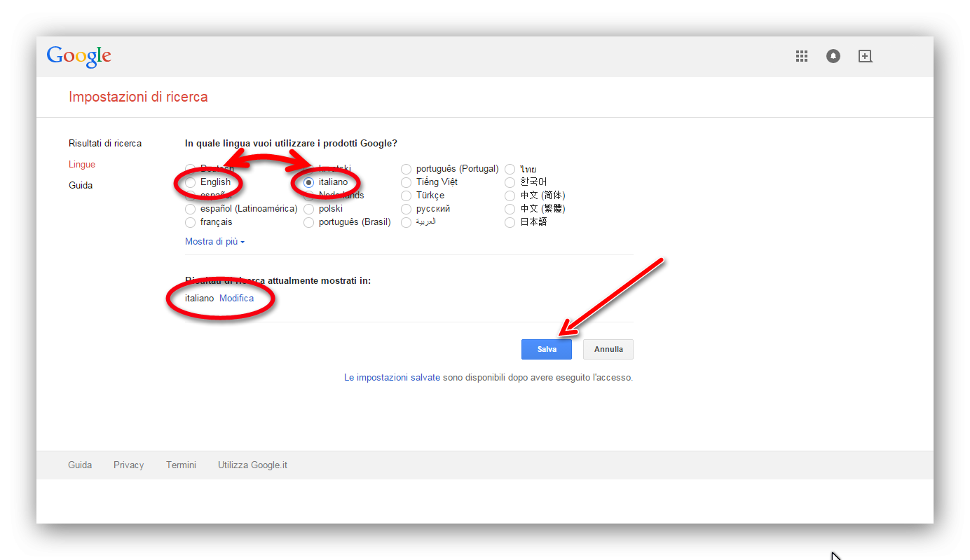Select the polski radio button

click(309, 209)
